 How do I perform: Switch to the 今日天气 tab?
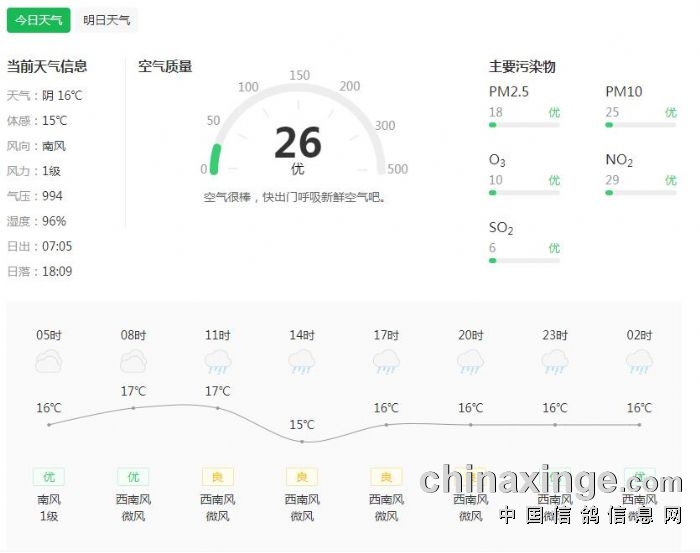[38, 20]
